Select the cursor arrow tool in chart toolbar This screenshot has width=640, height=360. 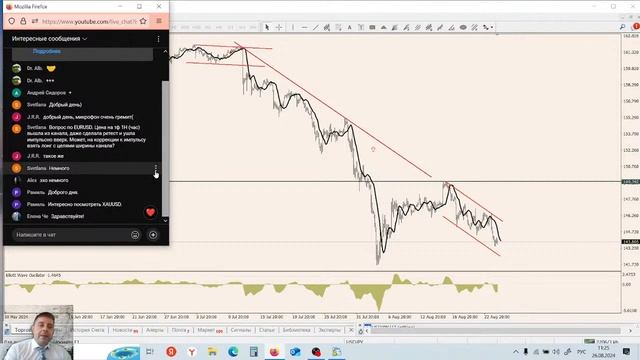[267, 27]
